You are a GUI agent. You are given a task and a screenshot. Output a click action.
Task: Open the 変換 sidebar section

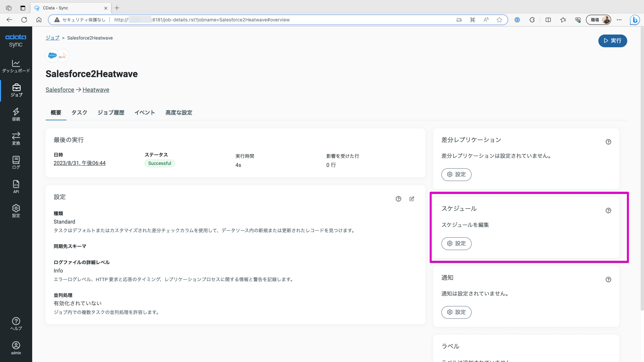16,138
